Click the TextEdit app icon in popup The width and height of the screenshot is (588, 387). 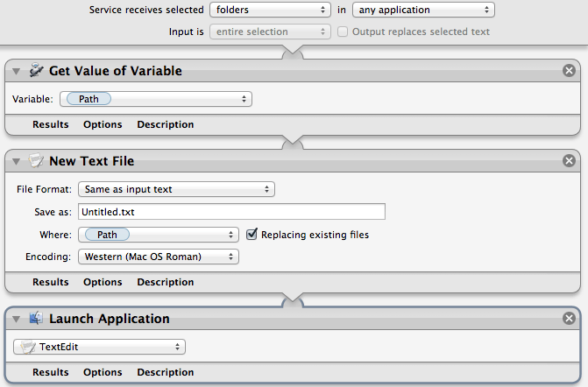pos(28,347)
